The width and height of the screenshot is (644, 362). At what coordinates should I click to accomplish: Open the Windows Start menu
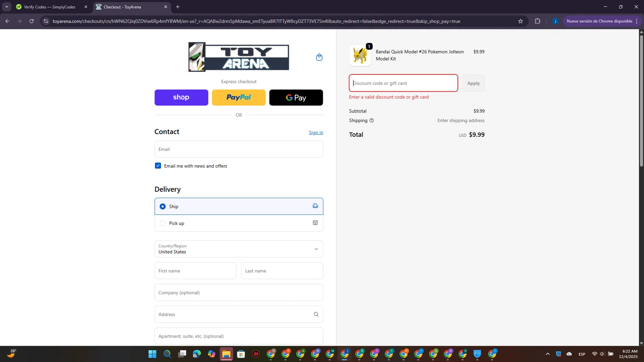(152, 354)
